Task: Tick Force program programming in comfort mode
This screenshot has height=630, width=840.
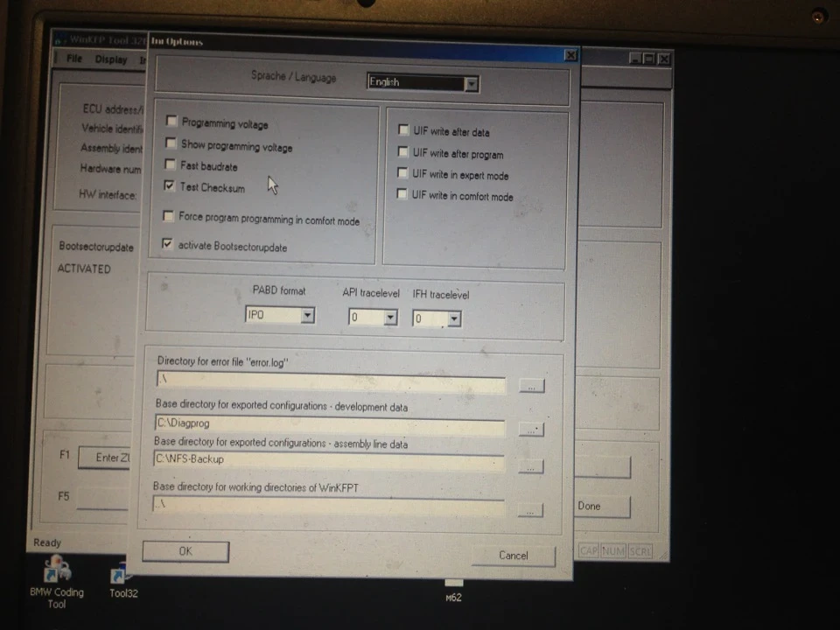Action: 168,216
